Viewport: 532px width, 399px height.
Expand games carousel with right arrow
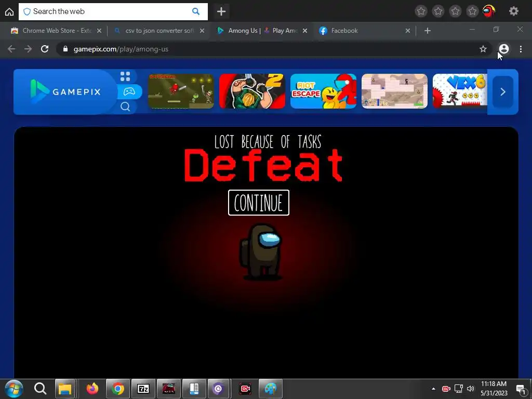503,92
